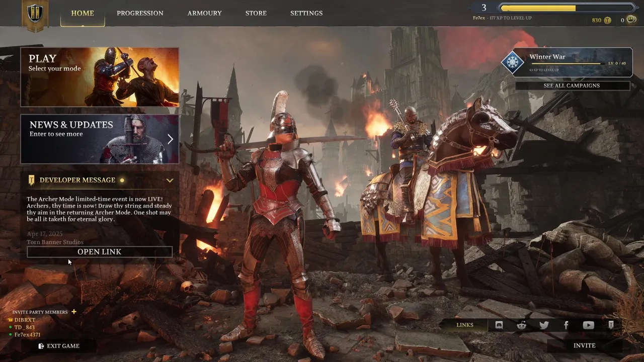This screenshot has width=644, height=362.
Task: Click the player level XP progress bar
Action: point(568,8)
